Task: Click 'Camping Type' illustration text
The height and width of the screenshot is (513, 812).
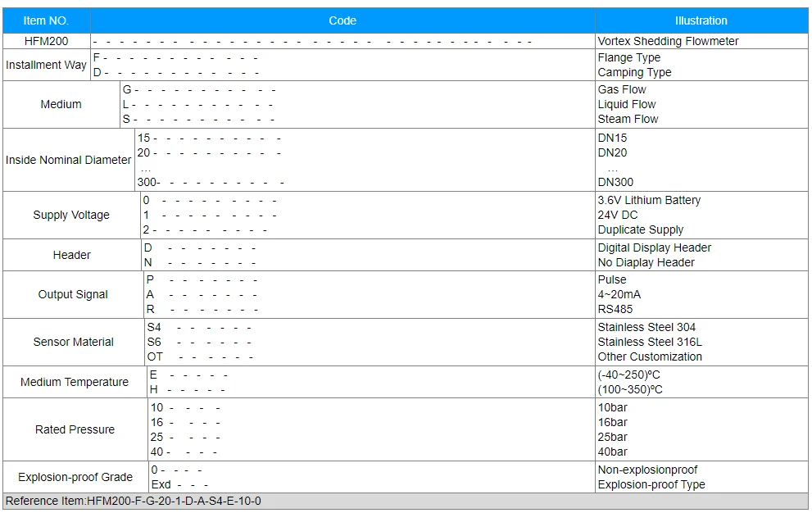Action: point(634,73)
